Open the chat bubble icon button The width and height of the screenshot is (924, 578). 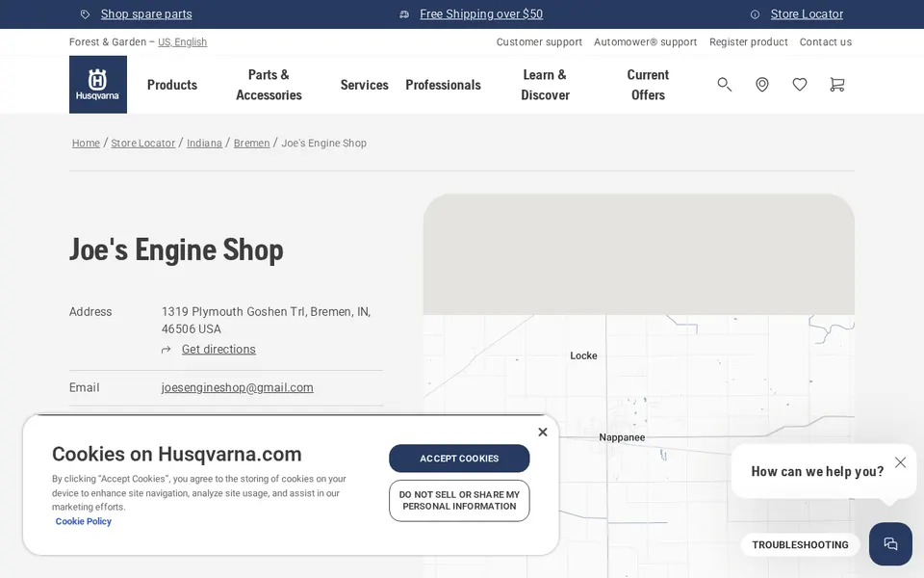[x=890, y=543]
